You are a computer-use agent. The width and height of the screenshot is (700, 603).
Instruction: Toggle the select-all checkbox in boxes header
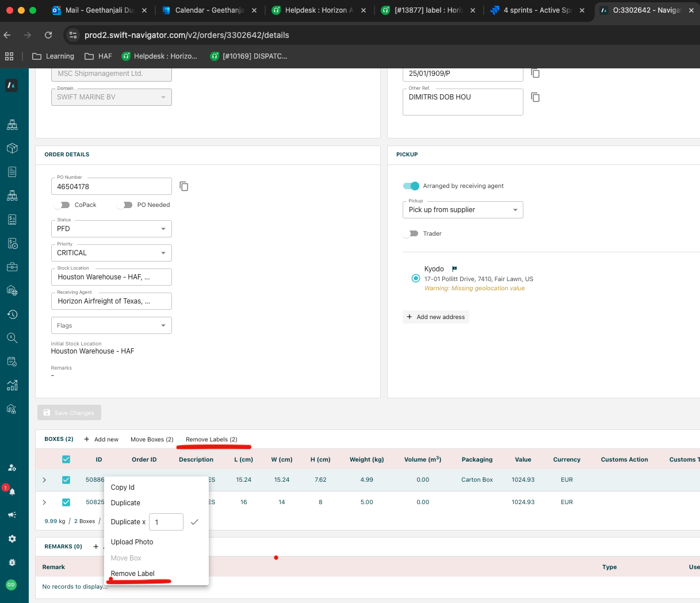tap(66, 459)
